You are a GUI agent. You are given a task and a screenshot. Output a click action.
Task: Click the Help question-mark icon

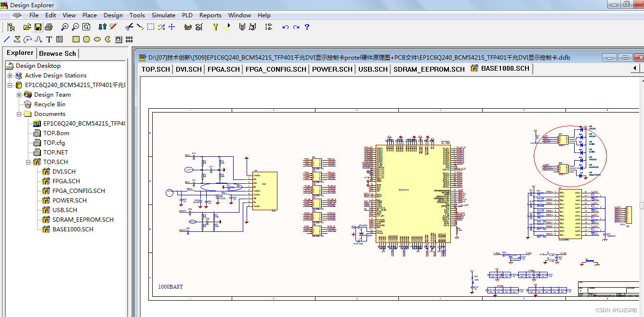tap(307, 27)
